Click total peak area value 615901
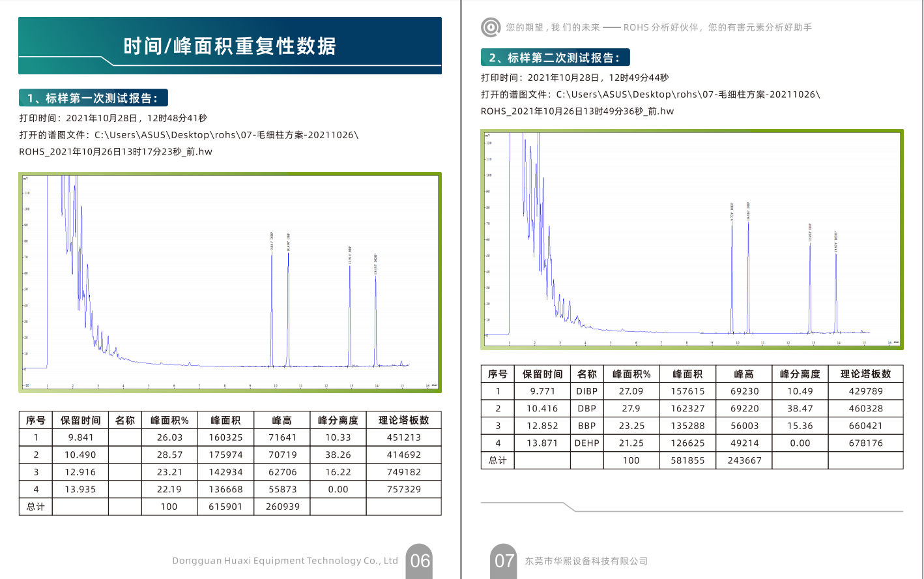 225,507
